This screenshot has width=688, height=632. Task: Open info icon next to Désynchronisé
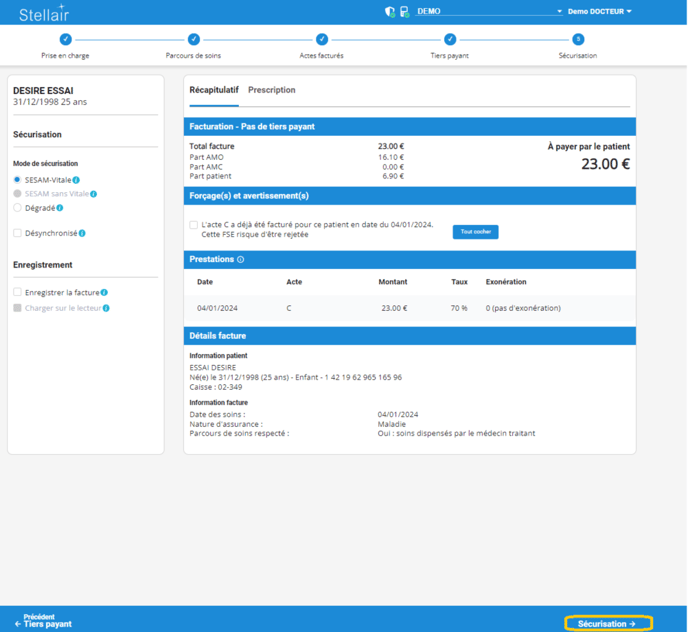82,233
